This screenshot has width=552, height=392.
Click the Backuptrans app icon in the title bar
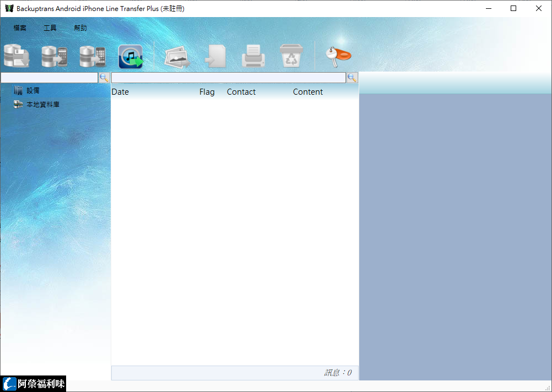coord(9,8)
